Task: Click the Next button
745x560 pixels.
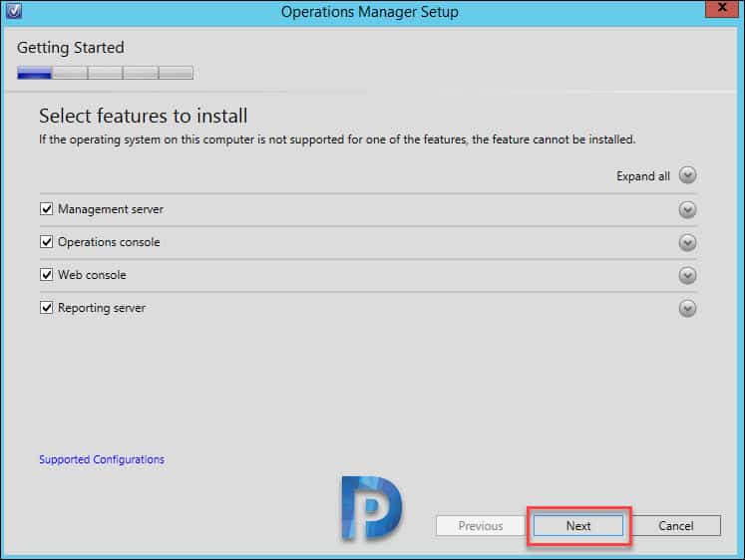Action: pos(578,526)
